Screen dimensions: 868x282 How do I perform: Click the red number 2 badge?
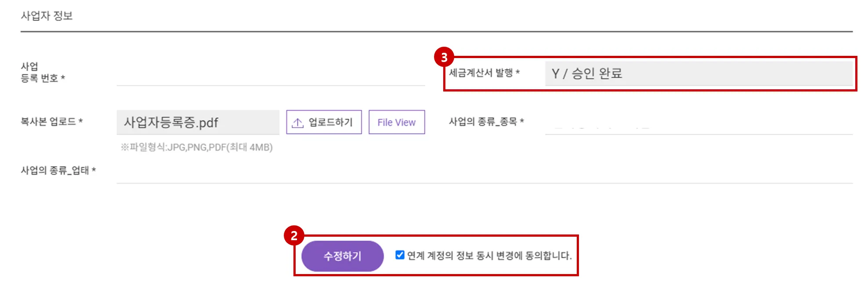tap(294, 236)
